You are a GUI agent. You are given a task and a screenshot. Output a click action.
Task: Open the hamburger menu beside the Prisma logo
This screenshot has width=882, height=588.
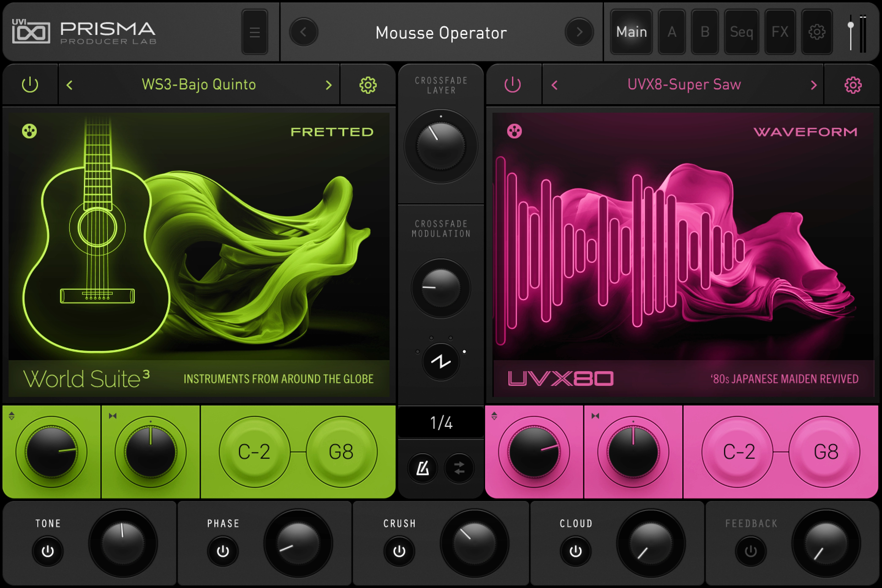[254, 32]
